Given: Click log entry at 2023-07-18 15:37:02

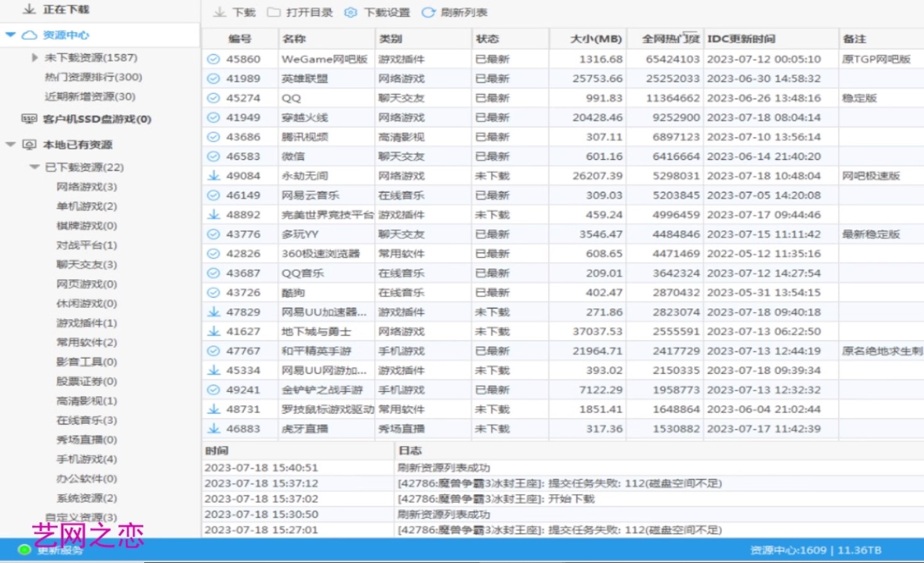Looking at the screenshot, I should 563,498.
